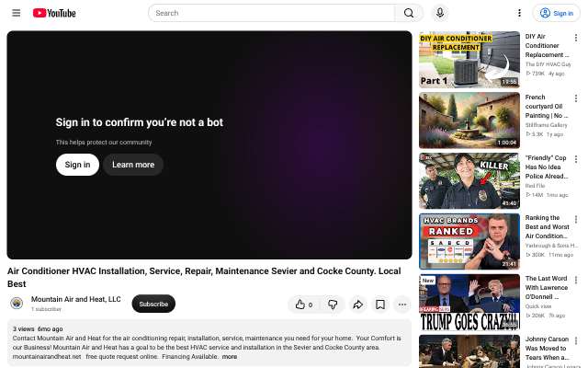Click the Air Conditioner HVAC Installation video title
Image resolution: width=588 pixels, height=368 pixels.
(x=204, y=277)
